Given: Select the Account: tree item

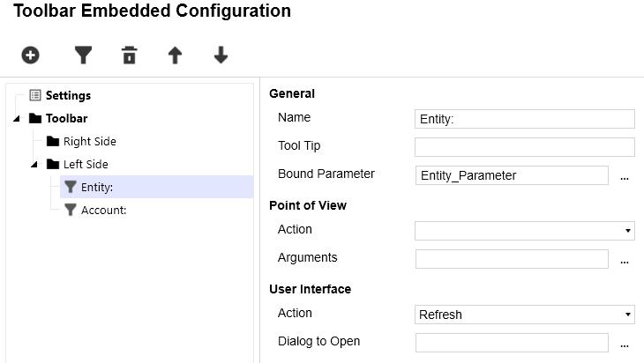Looking at the screenshot, I should [104, 210].
